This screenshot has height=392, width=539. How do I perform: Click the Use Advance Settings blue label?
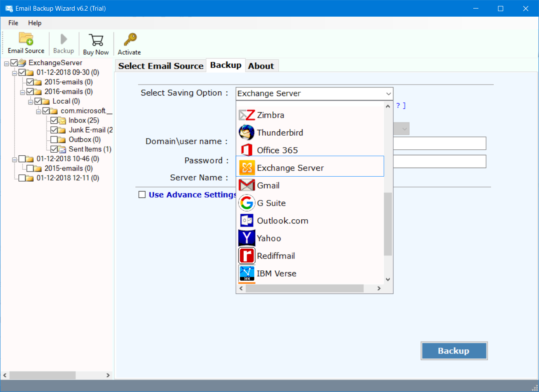pyautogui.click(x=192, y=195)
